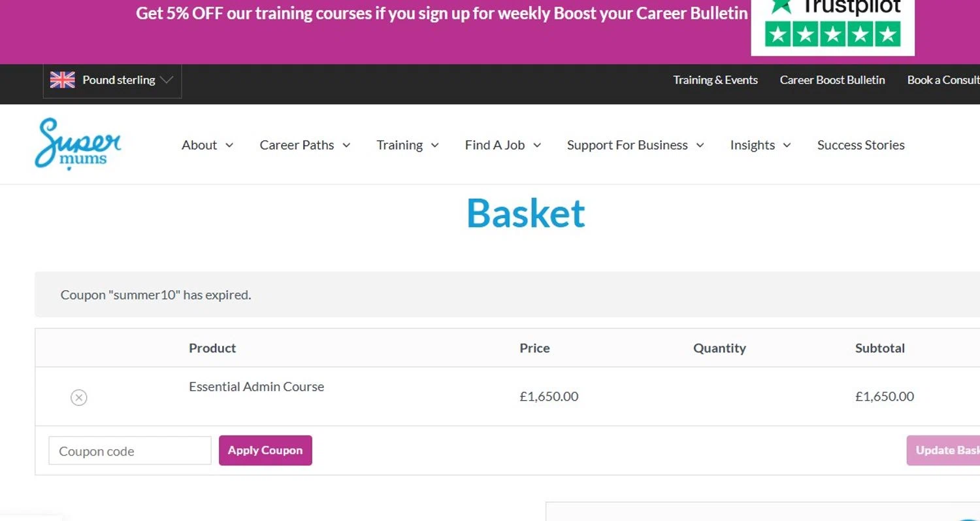Click the Apply Coupon button
980x521 pixels.
(265, 450)
